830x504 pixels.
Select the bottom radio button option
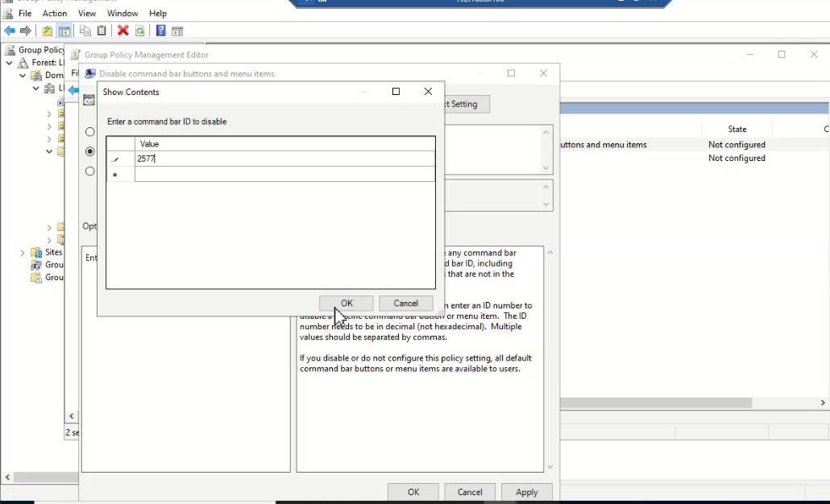click(x=89, y=170)
